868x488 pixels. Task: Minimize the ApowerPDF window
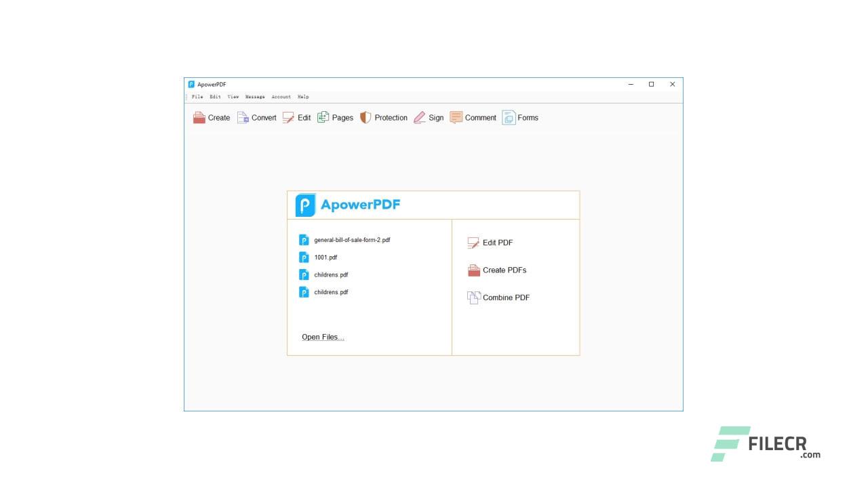(631, 85)
